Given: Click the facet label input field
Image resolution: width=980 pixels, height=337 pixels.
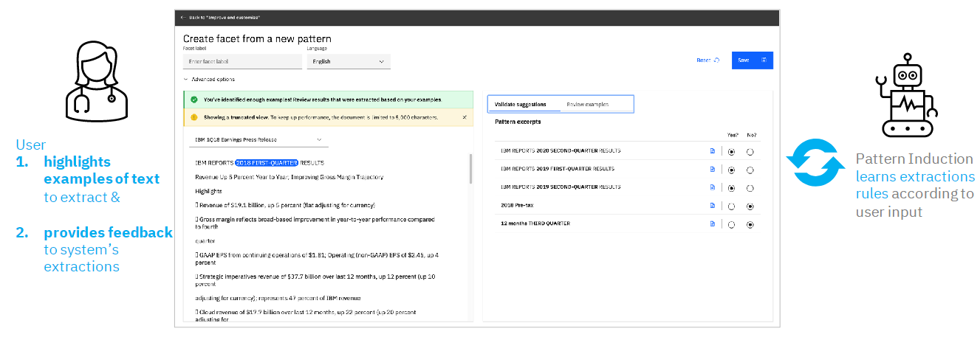Looking at the screenshot, I should pyautogui.click(x=242, y=61).
